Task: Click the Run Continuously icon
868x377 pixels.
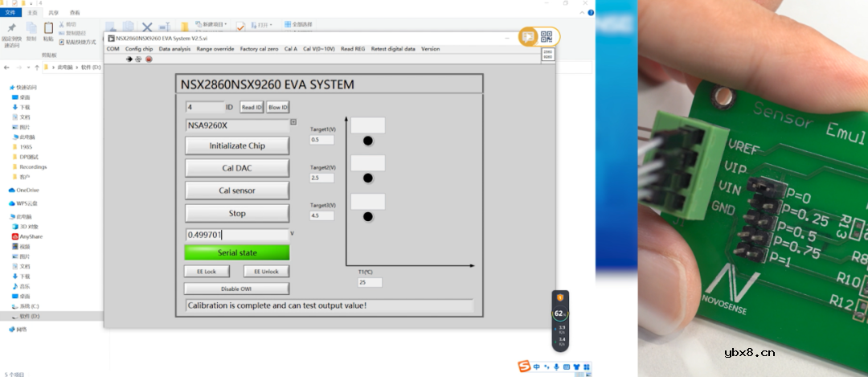Action: pyautogui.click(x=138, y=59)
